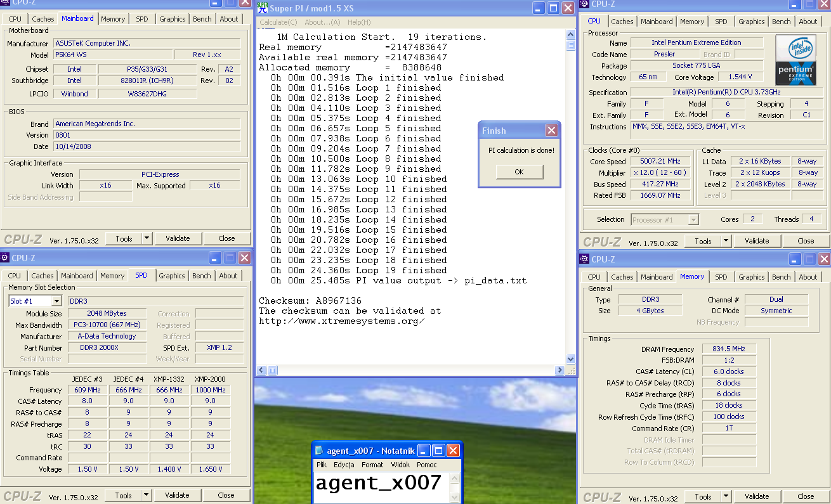Click the Command Rate value 1T
Image resolution: width=831 pixels, height=504 pixels.
pyautogui.click(x=729, y=429)
